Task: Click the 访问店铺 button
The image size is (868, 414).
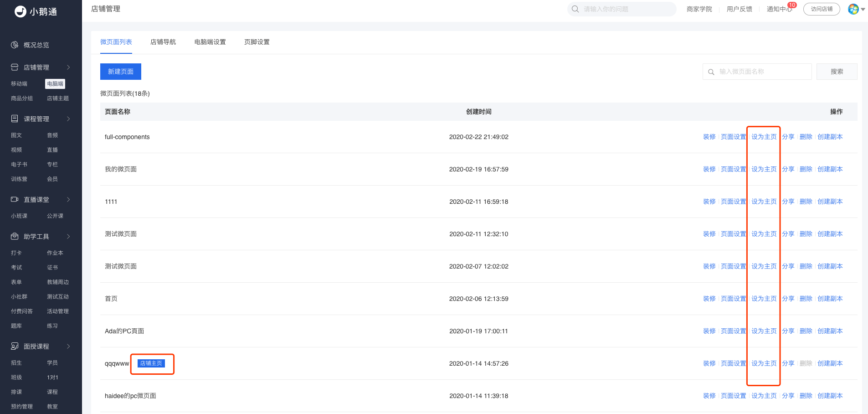Action: 822,9
